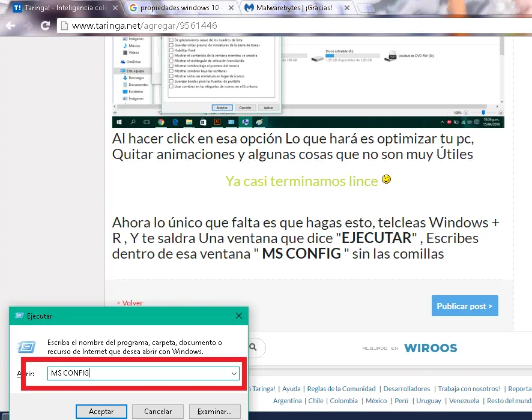The width and height of the screenshot is (532, 420).
Task: Open the Trabaja con nosotros! link
Action: [469, 389]
